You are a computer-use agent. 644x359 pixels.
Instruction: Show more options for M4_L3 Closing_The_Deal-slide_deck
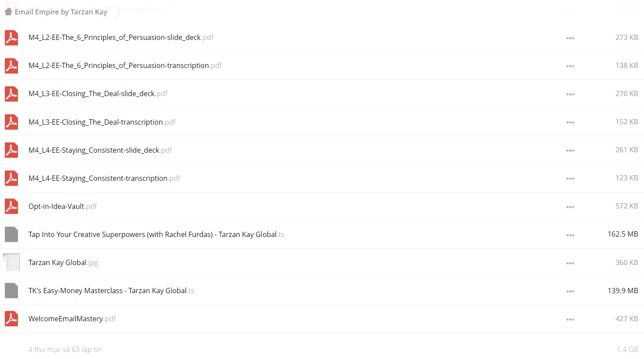tap(570, 94)
